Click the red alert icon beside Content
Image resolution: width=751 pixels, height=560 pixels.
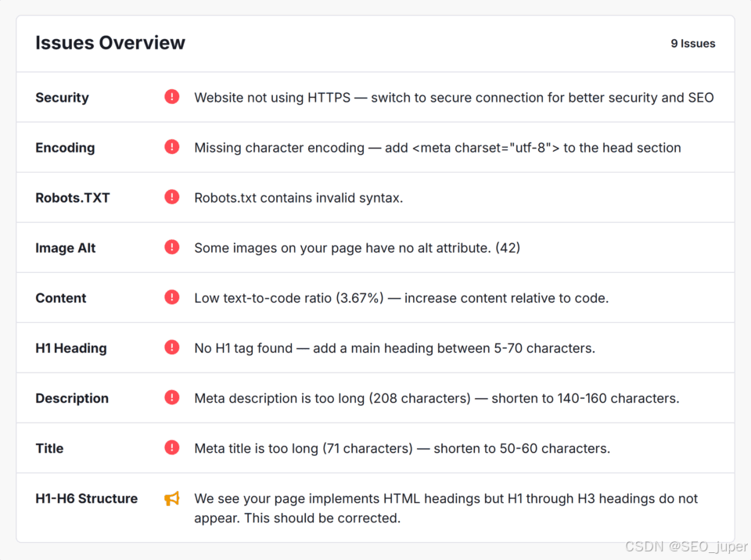tap(172, 297)
